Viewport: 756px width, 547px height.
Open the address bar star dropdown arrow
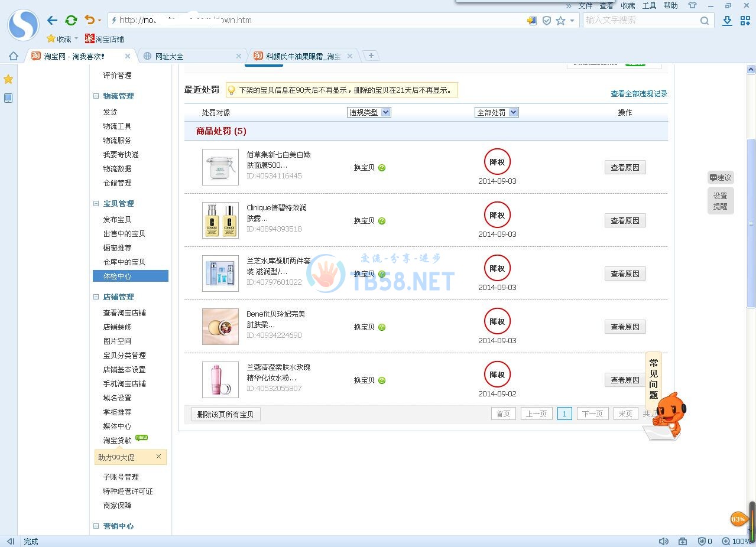coord(572,21)
